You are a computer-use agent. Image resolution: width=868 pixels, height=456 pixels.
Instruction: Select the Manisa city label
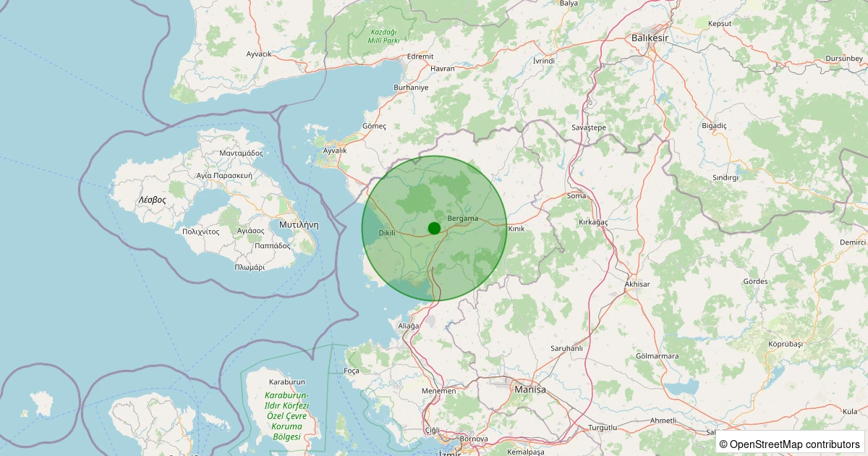click(x=529, y=389)
